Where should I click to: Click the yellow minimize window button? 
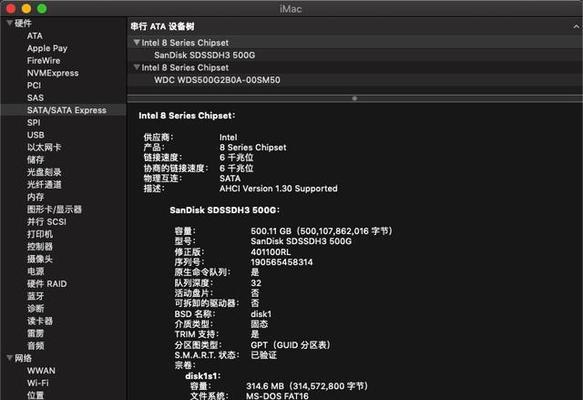coord(26,8)
